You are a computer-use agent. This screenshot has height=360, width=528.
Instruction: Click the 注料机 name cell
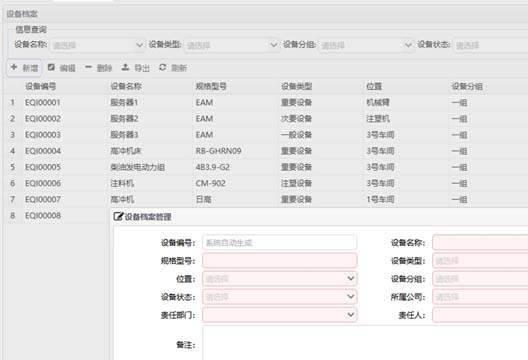(x=122, y=183)
